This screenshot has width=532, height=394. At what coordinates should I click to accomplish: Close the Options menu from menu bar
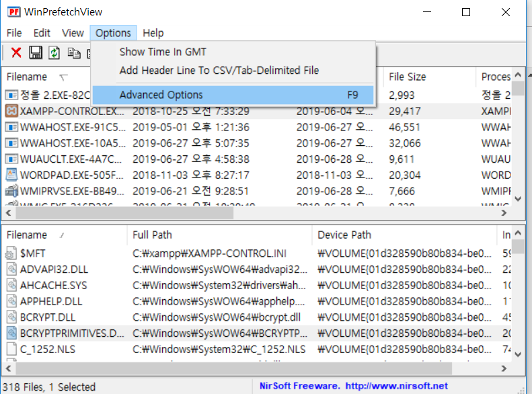[113, 33]
